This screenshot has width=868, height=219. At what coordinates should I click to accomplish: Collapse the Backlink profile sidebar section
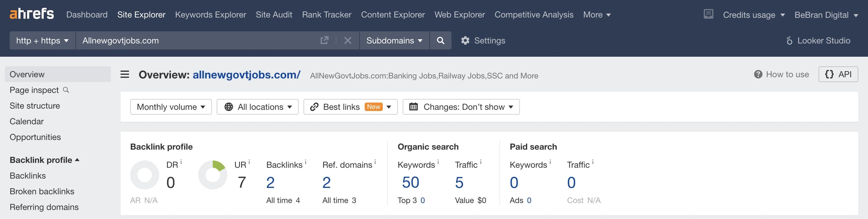pos(45,160)
